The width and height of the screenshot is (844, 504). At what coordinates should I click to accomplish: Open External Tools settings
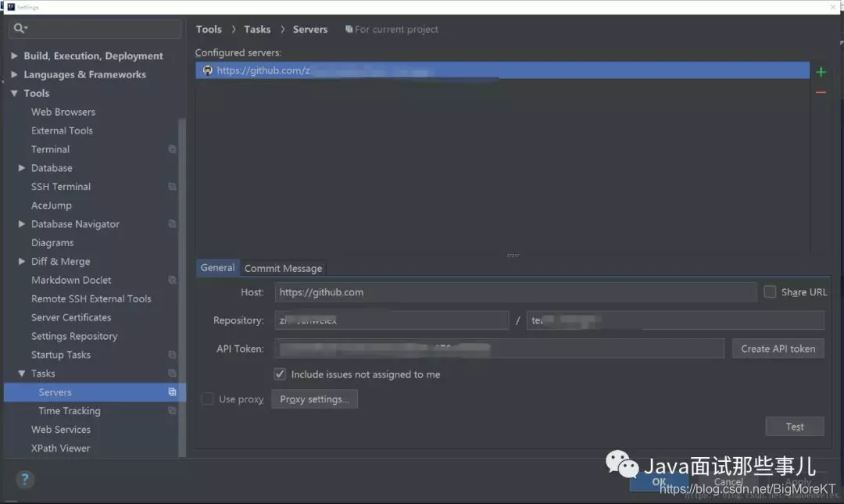point(62,130)
